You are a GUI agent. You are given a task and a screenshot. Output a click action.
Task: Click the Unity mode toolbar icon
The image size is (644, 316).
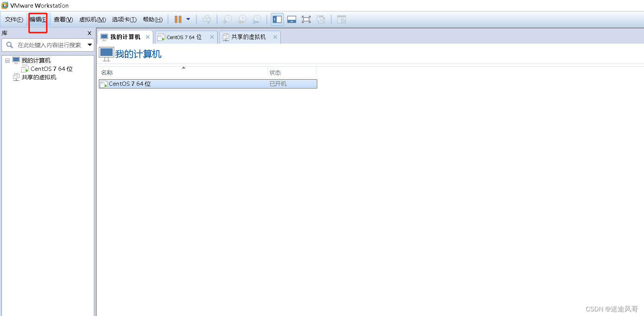pos(321,19)
